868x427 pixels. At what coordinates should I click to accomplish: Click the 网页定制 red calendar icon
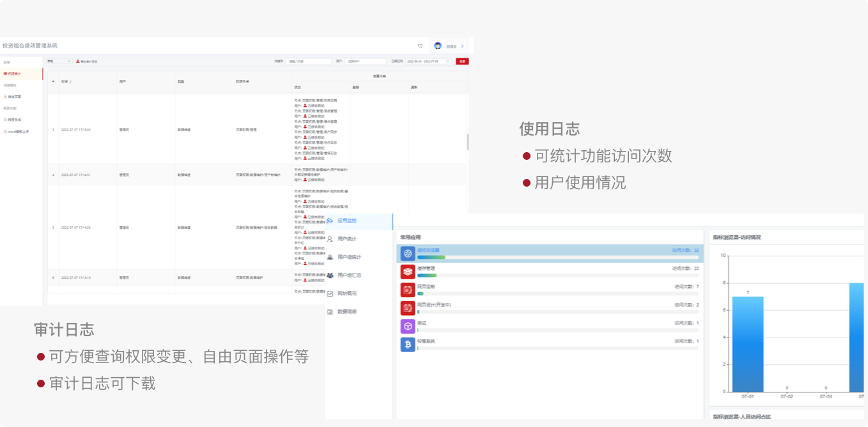pyautogui.click(x=408, y=290)
